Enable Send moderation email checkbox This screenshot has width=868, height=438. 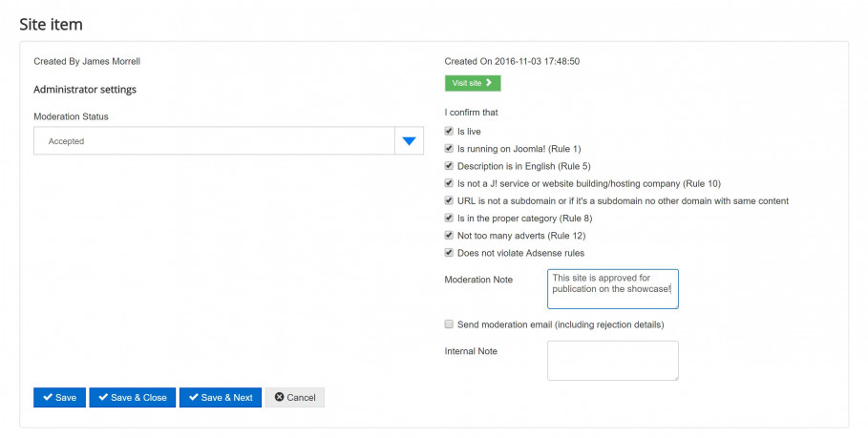pyautogui.click(x=449, y=324)
